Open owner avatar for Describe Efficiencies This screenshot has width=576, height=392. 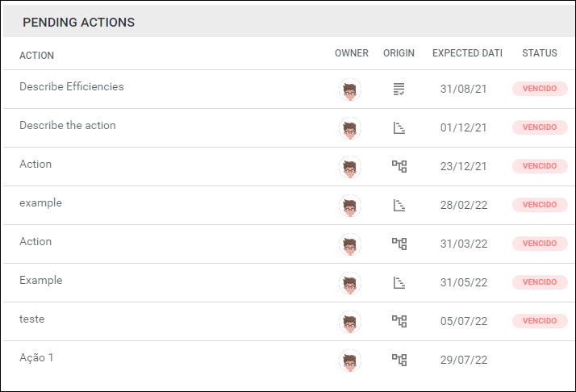(350, 90)
